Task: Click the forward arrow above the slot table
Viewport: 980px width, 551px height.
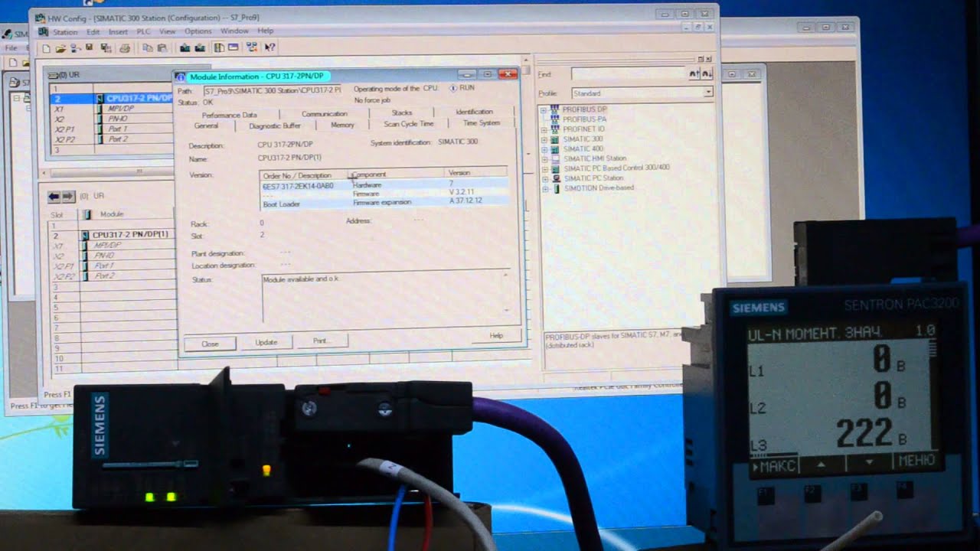Action: 68,197
